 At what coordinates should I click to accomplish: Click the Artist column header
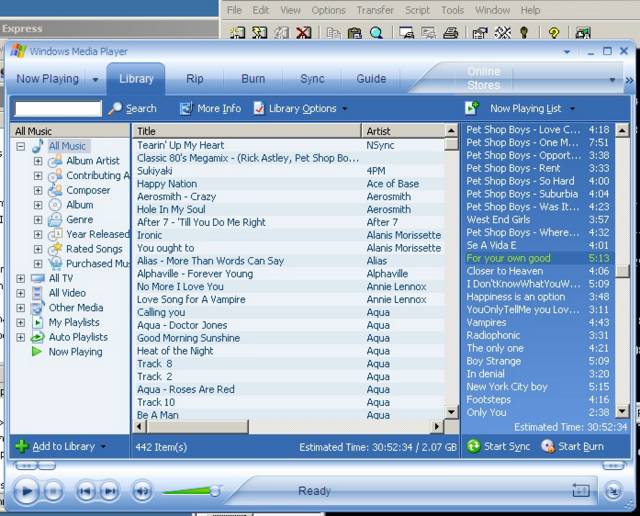403,131
